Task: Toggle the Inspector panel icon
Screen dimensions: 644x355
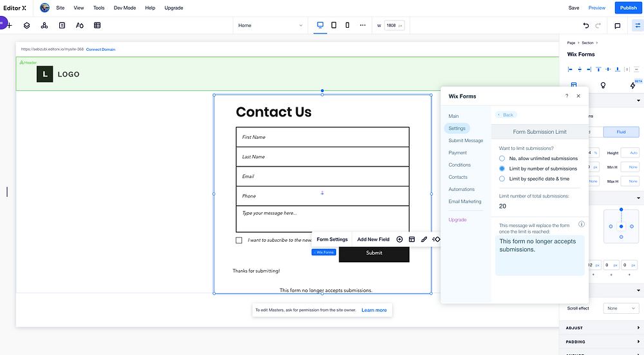Action: point(638,26)
